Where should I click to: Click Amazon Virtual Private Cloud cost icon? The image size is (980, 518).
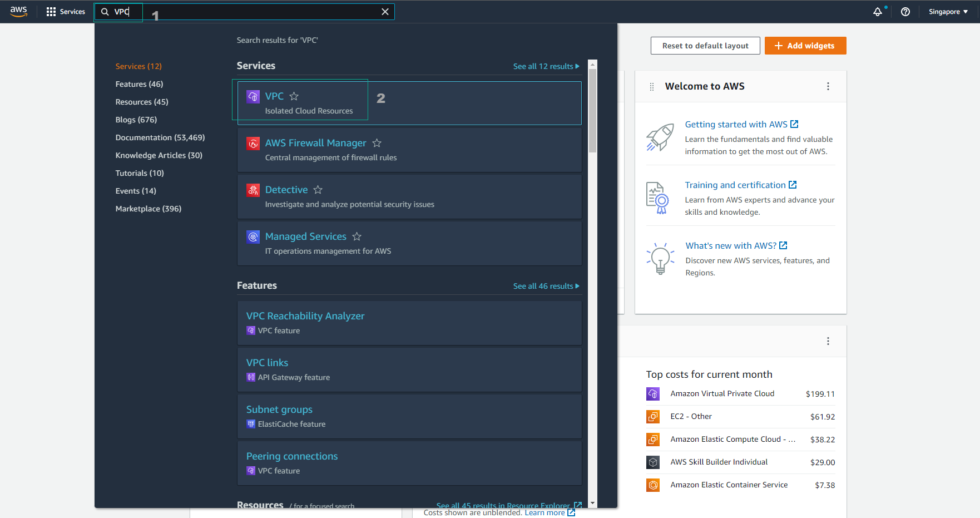pyautogui.click(x=653, y=394)
